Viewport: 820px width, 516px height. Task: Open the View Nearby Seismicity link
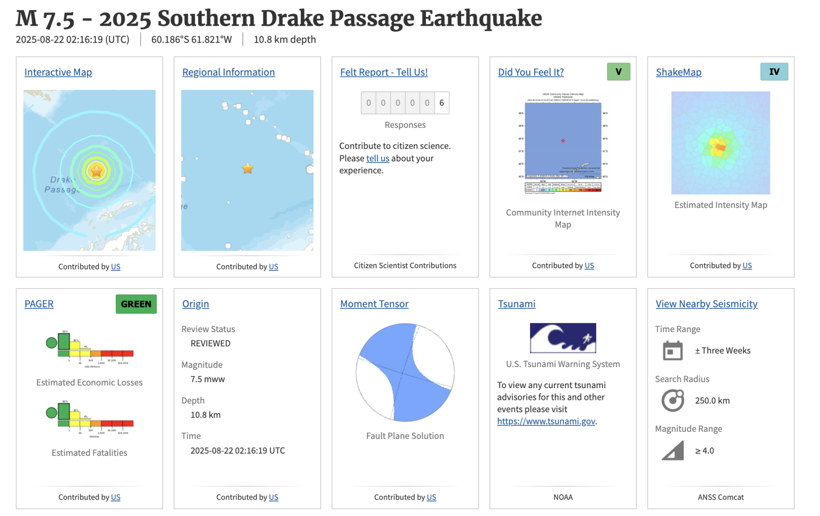707,304
